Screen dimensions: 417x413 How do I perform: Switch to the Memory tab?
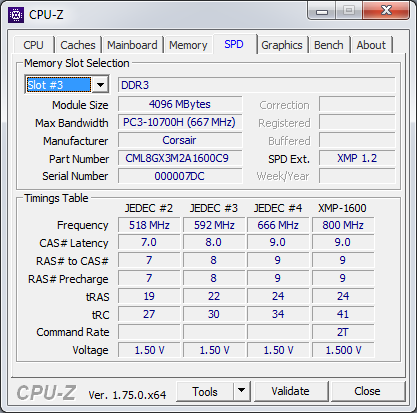pos(188,45)
